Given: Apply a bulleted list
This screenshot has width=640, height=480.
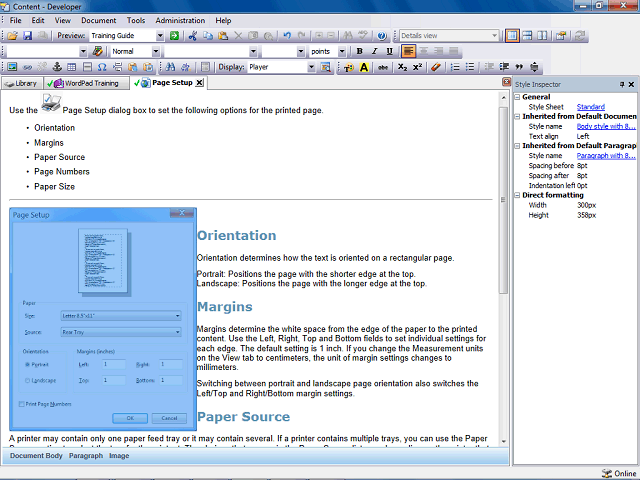Looking at the screenshot, I should (470, 67).
